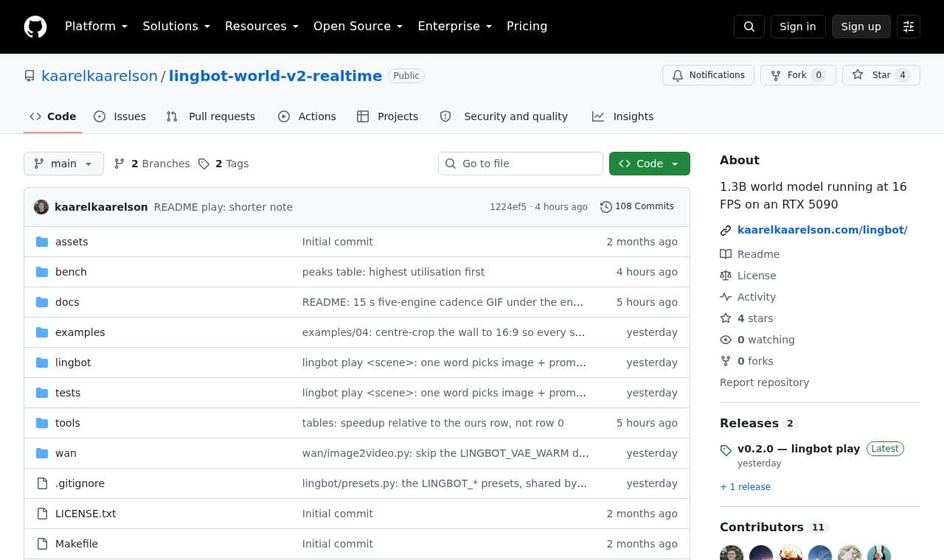
Task: Click the commit hash 1224ef5
Action: [508, 207]
